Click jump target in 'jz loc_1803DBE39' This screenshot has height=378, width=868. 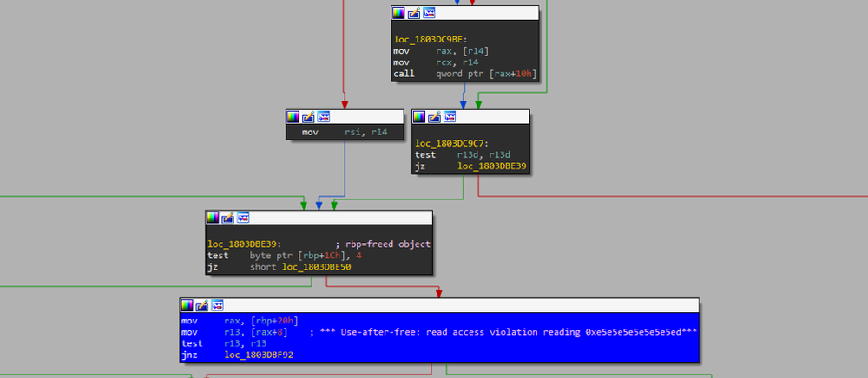pos(492,166)
